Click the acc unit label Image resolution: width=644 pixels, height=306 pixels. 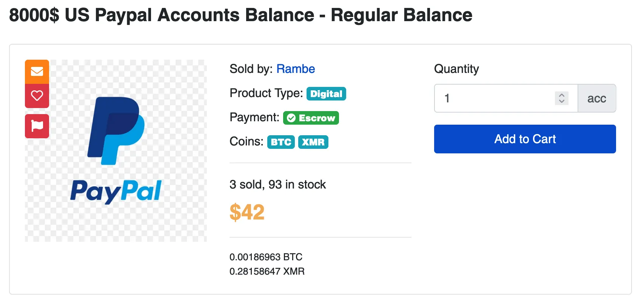click(596, 98)
